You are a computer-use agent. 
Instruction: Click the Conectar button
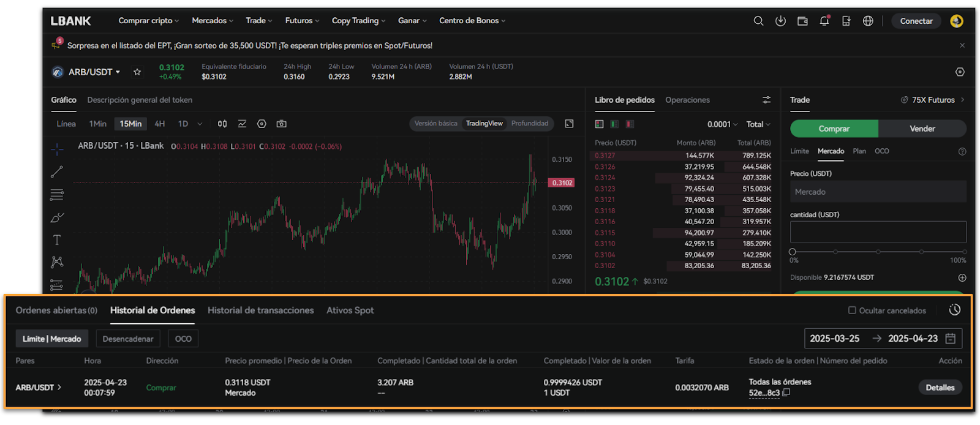point(916,21)
